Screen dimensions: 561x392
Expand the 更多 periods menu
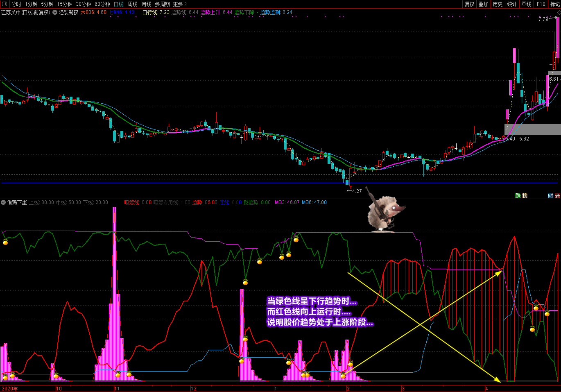pos(180,4)
